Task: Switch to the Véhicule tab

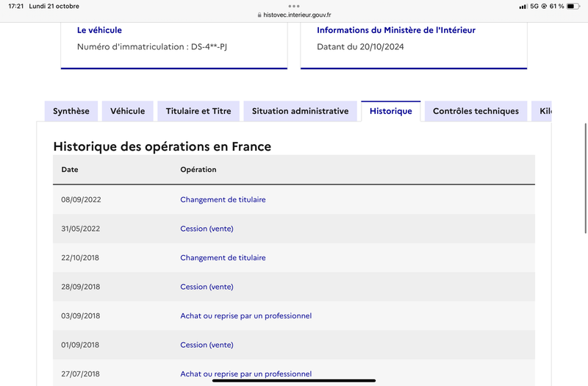Action: (x=127, y=111)
